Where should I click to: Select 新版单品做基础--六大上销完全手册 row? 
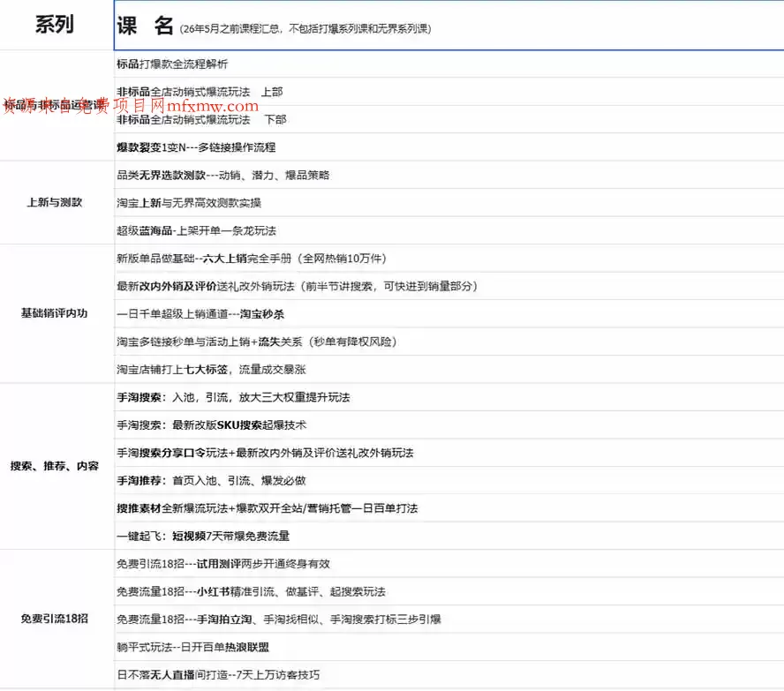click(449, 259)
